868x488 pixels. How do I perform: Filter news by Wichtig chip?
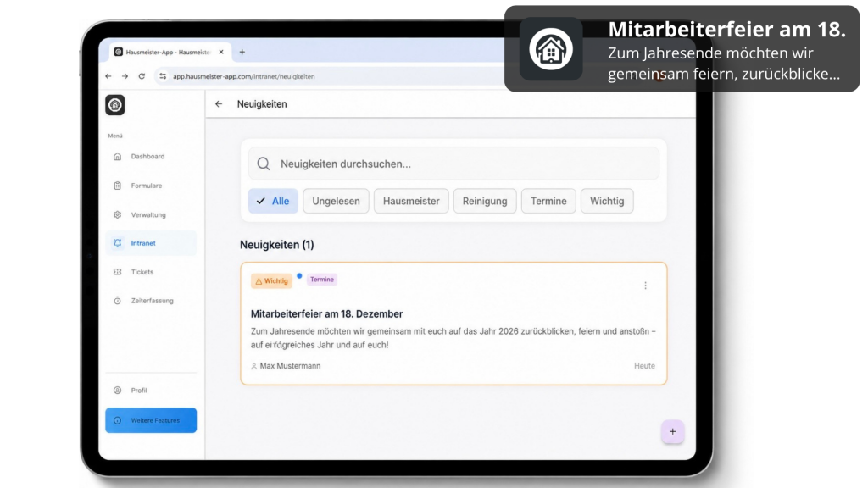[607, 202]
